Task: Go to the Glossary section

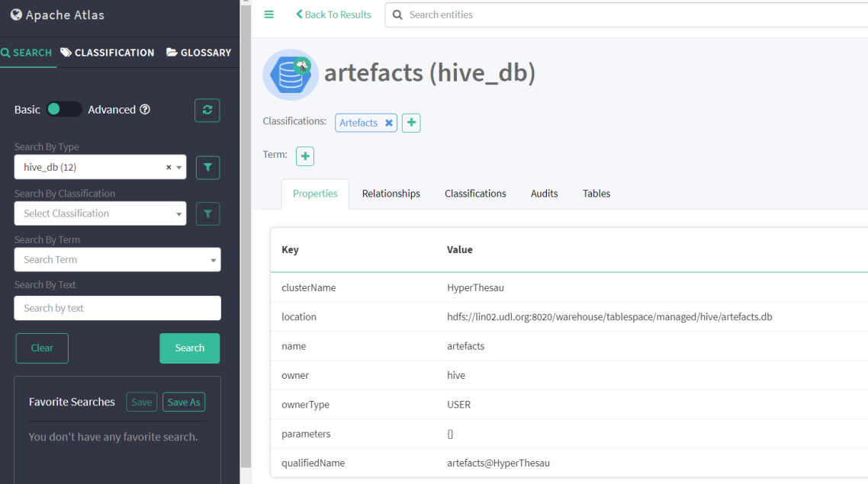Action: (x=198, y=53)
